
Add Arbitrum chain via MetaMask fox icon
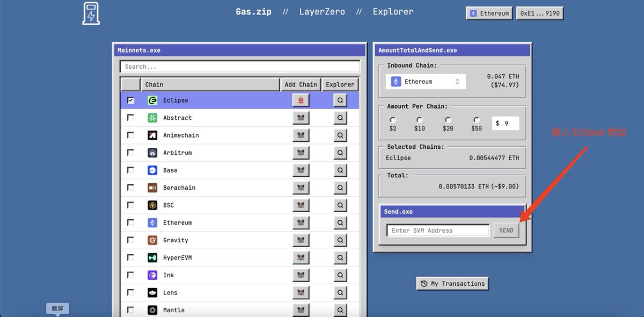(301, 153)
